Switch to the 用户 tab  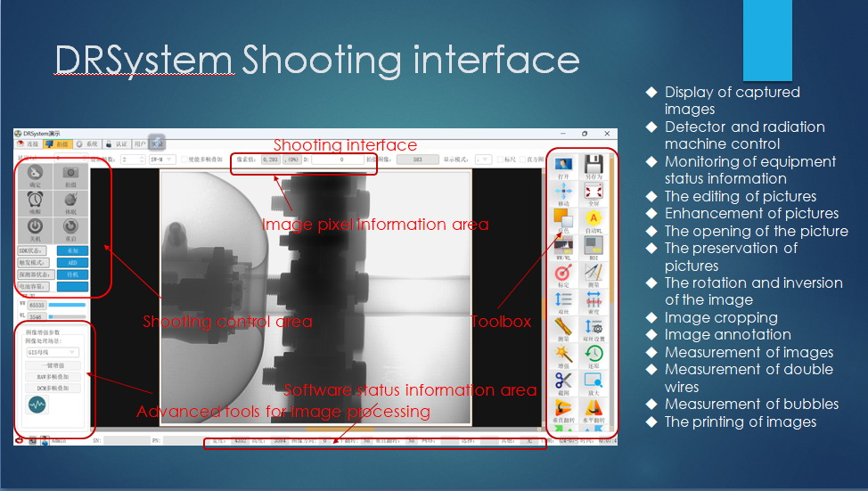pyautogui.click(x=140, y=144)
